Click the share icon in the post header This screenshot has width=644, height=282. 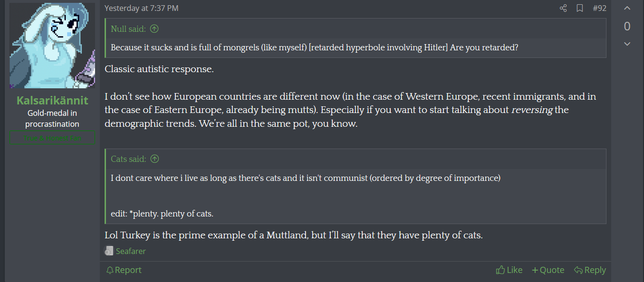(563, 9)
